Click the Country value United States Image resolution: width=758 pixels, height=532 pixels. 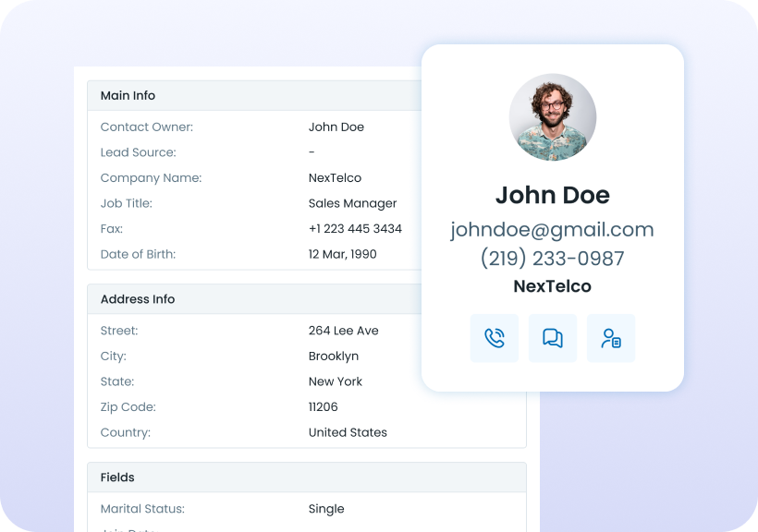click(x=348, y=432)
